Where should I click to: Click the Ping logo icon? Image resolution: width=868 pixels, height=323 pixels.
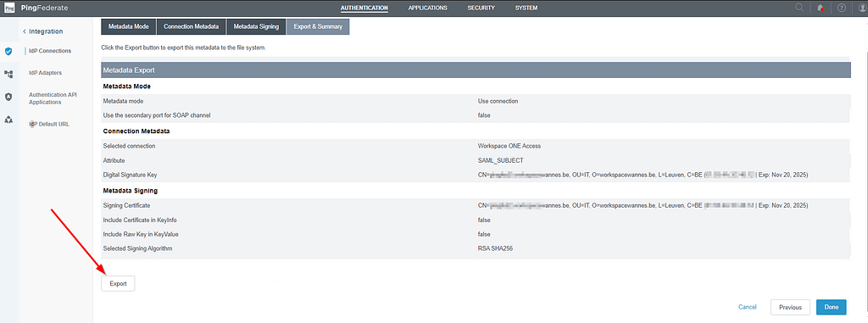coord(9,8)
